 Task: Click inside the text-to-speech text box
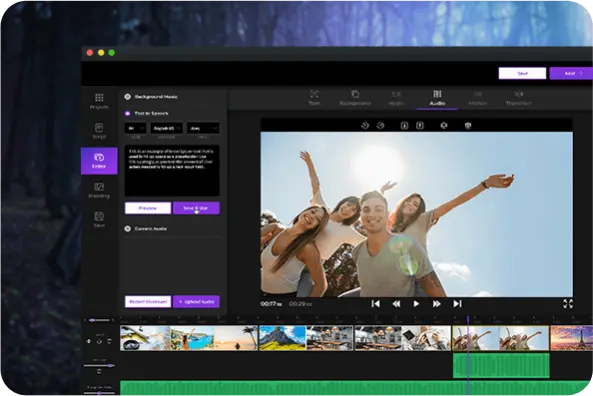172,171
